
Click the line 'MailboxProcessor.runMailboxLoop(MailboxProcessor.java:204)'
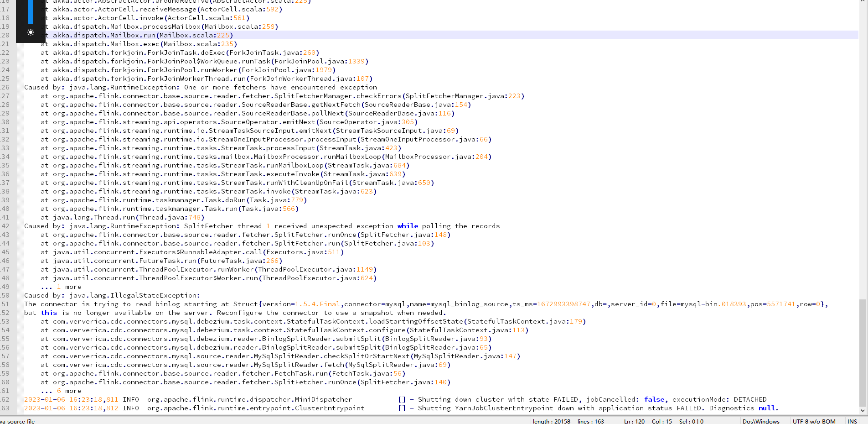(x=266, y=157)
